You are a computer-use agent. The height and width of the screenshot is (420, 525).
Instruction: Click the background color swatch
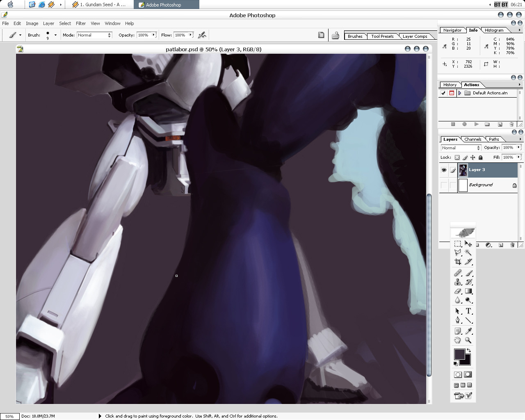[x=467, y=362]
